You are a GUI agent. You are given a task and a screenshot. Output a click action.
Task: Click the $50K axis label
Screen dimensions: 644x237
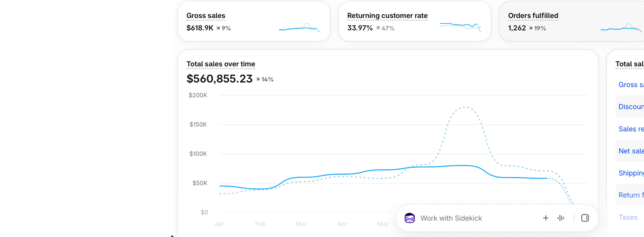pyautogui.click(x=200, y=183)
